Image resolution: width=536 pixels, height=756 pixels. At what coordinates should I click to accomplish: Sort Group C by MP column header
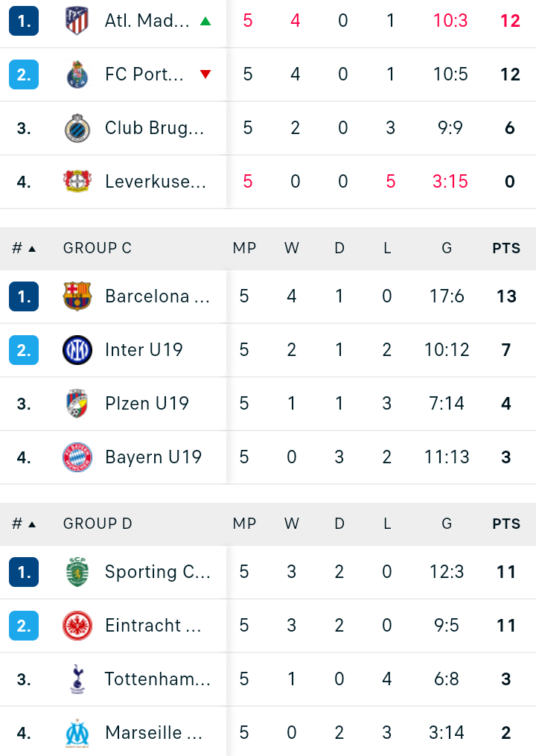[244, 248]
